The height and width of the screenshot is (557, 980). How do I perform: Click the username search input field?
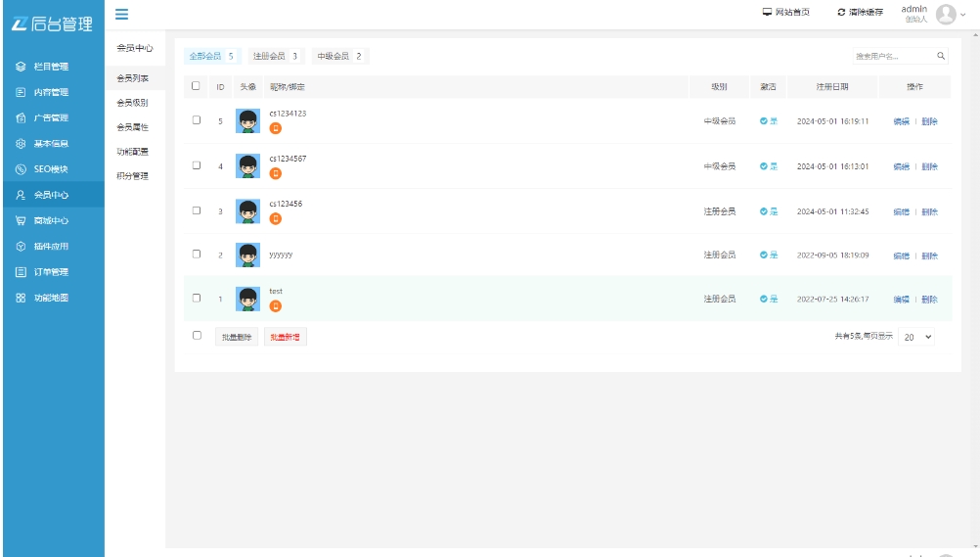point(891,56)
